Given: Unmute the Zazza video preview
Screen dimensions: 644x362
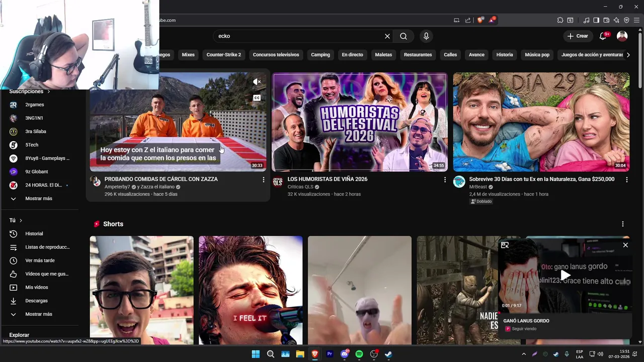Looking at the screenshot, I should click(257, 82).
